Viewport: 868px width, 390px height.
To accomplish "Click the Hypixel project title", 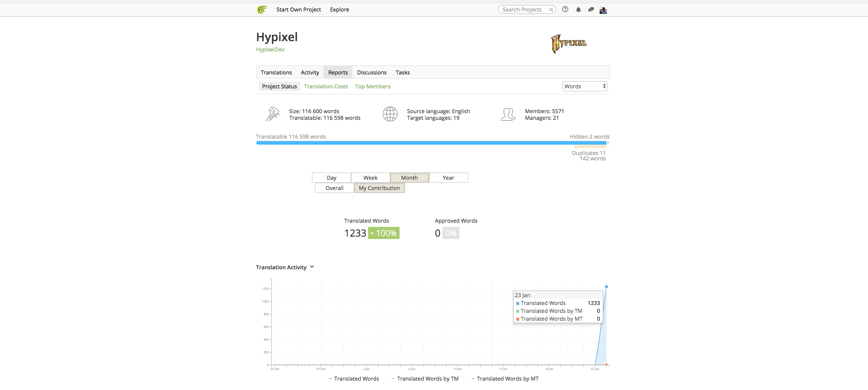I will [277, 37].
